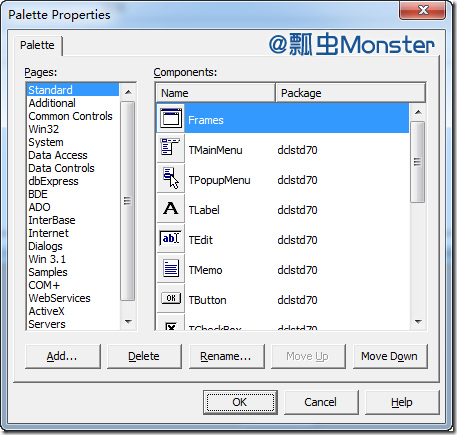The width and height of the screenshot is (457, 435).
Task: Click the TMemo component icon
Action: (x=171, y=268)
